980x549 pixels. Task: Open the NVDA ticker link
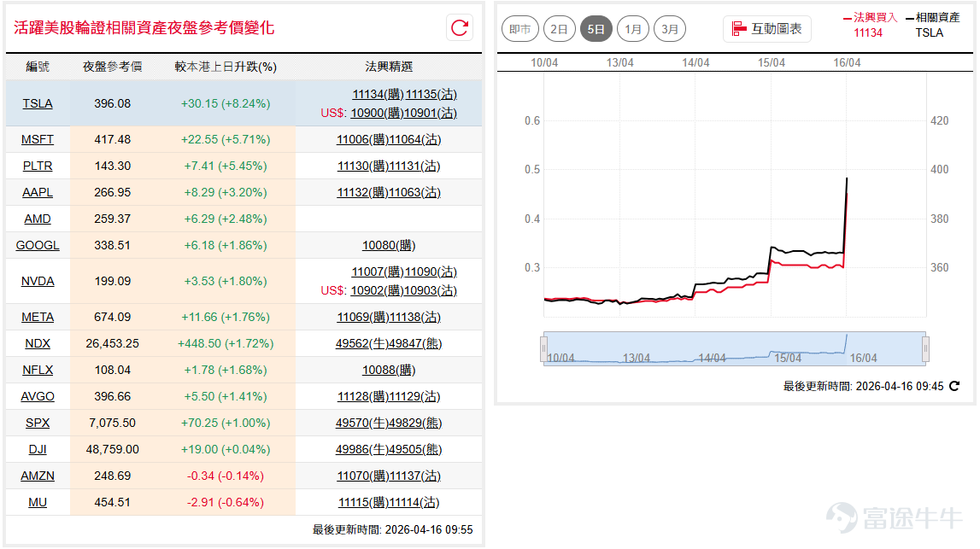point(38,281)
